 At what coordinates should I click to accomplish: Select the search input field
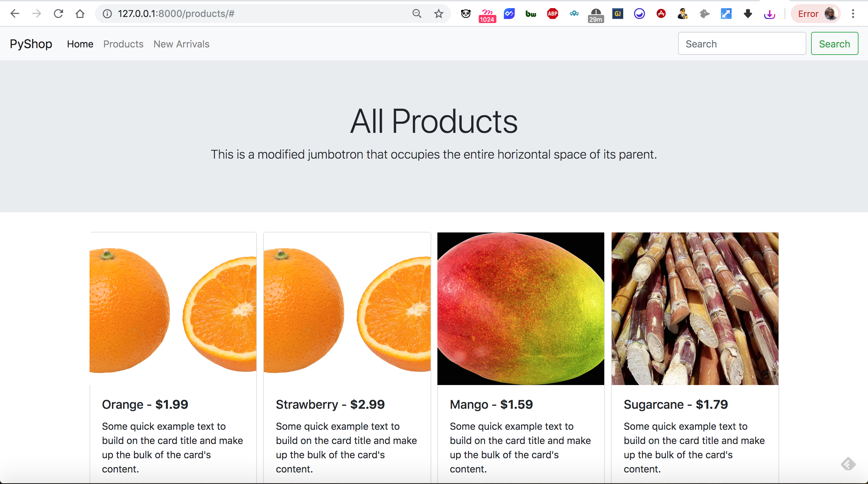point(742,43)
